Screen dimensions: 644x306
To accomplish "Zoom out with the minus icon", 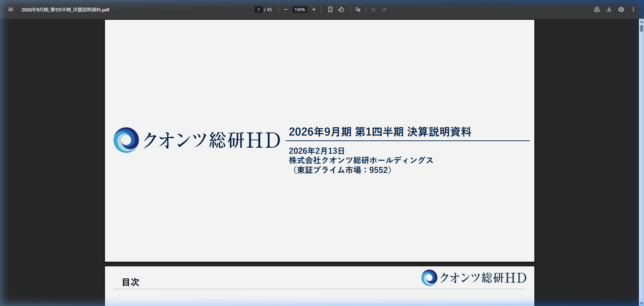I will (x=286, y=9).
